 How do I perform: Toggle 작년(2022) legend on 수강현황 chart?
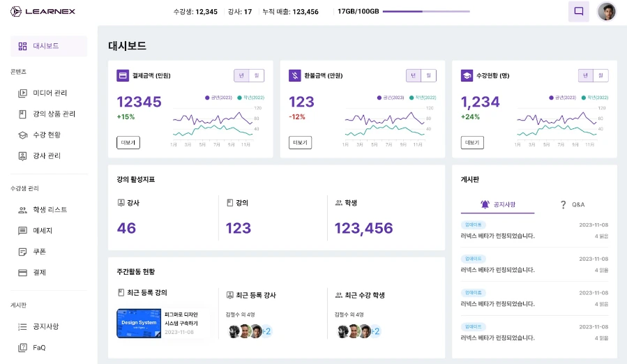pos(595,98)
